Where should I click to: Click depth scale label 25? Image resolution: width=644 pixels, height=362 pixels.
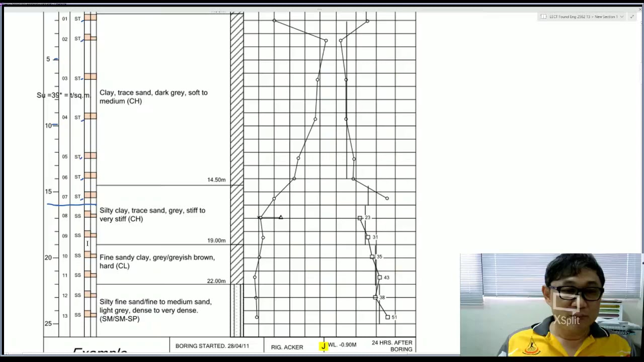point(48,323)
